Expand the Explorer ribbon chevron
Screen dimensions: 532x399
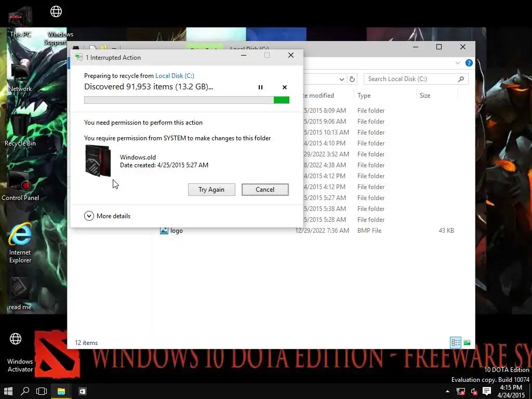tap(458, 63)
